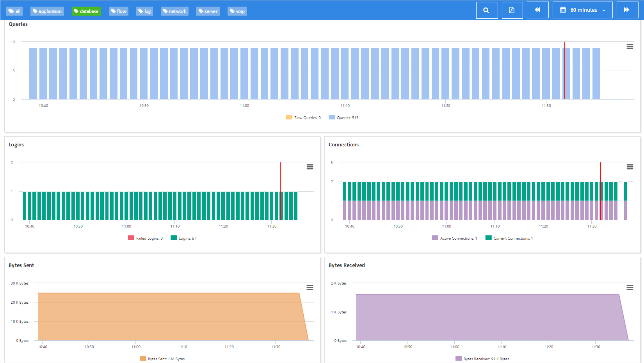Rewind to the previous time period
The image size is (644, 363).
click(537, 10)
